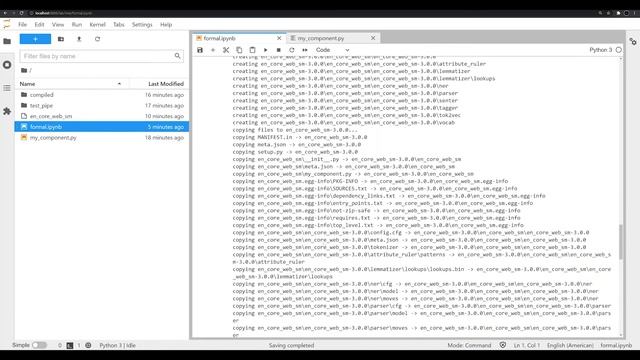Open the Table of Contents sidebar panel
The width and height of the screenshot is (640, 360).
point(7,88)
